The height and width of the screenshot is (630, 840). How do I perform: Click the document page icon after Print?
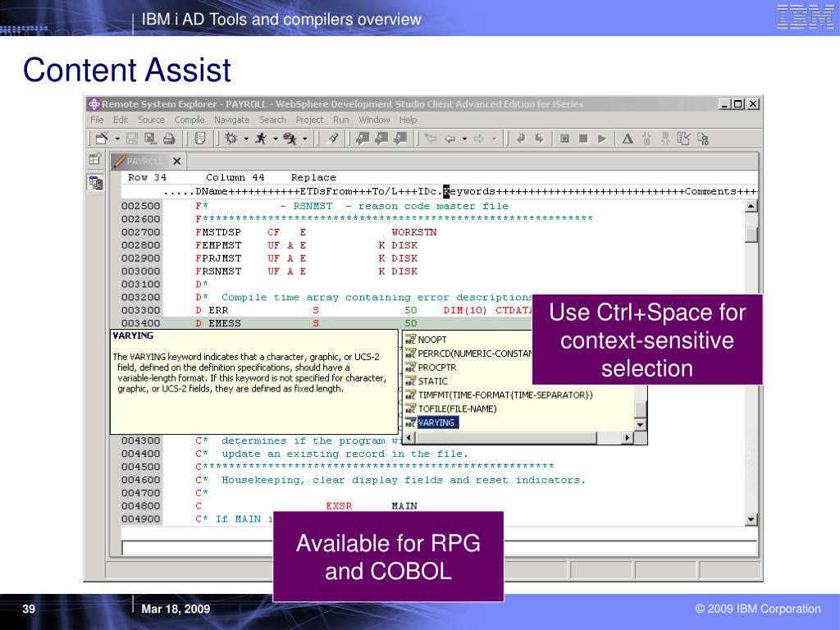[x=200, y=139]
